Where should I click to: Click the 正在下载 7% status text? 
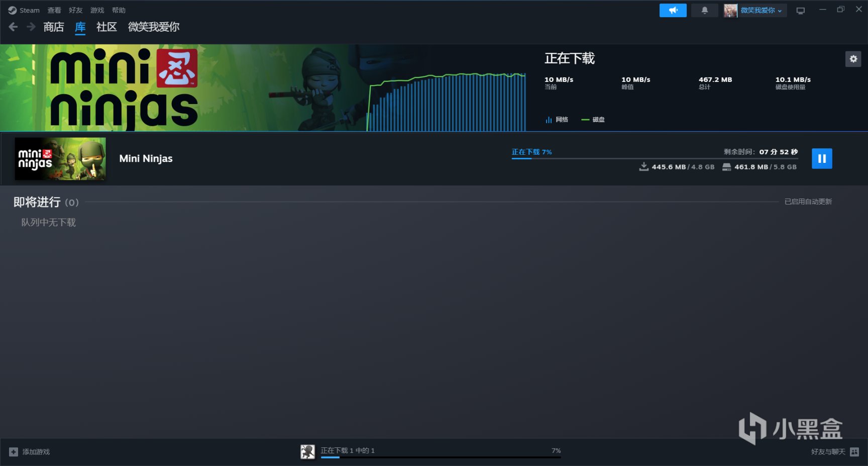click(532, 152)
